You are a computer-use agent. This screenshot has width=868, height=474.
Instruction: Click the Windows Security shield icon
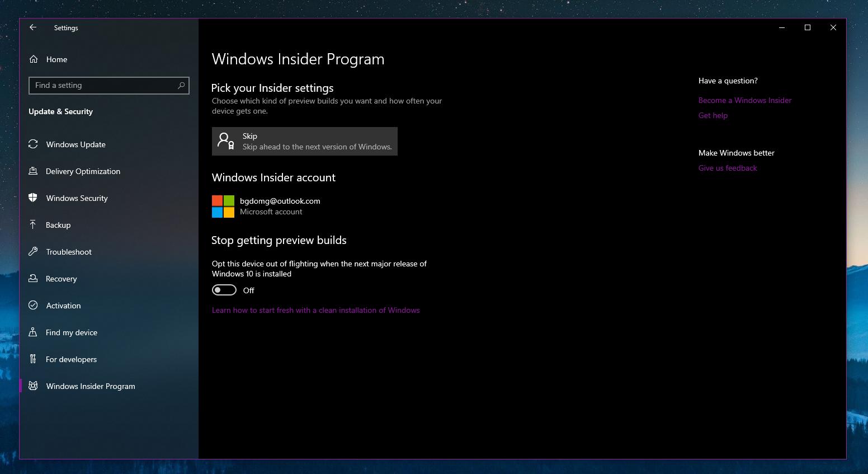[34, 198]
